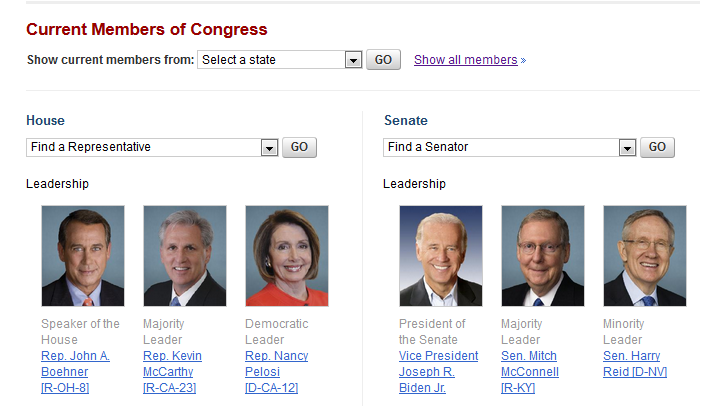Click Nancy Pelosi's portrait photo
Screen dimensions: 728x406
pos(287,256)
